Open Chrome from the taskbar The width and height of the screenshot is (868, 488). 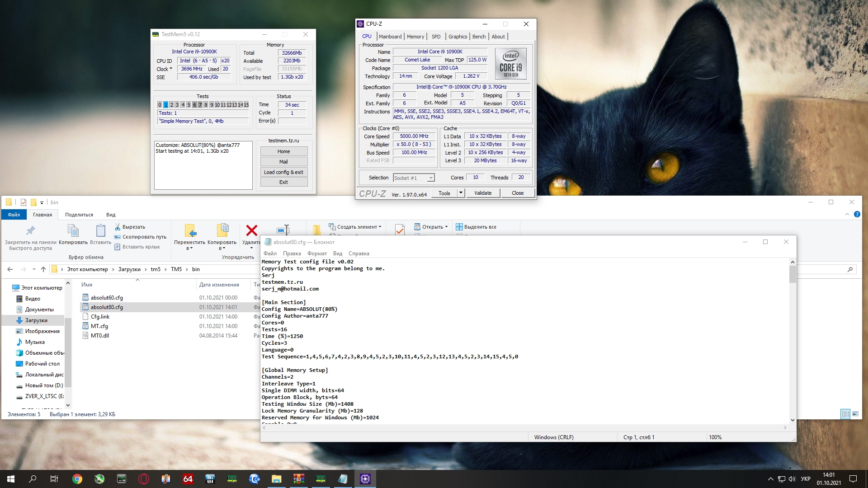coord(77,479)
